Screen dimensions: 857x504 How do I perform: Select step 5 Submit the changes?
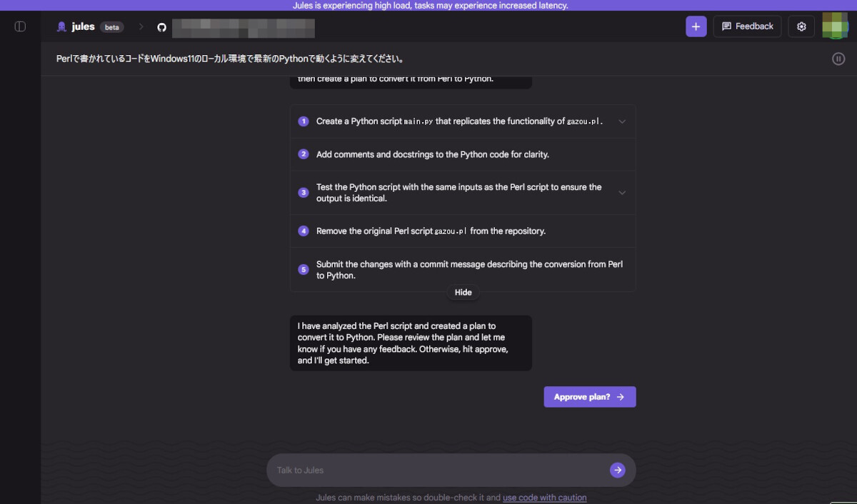(x=463, y=270)
